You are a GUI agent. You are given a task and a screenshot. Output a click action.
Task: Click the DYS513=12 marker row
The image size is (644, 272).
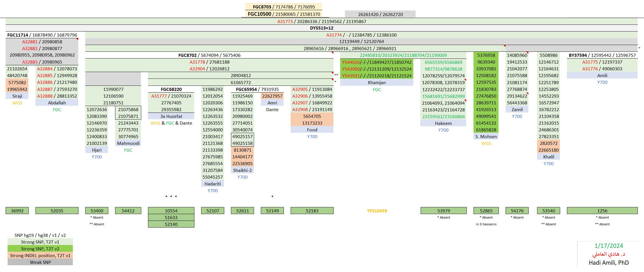322,28
